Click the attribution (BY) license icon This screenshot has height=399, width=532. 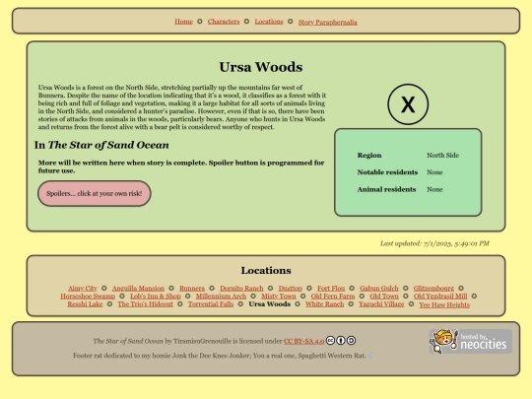click(x=341, y=340)
